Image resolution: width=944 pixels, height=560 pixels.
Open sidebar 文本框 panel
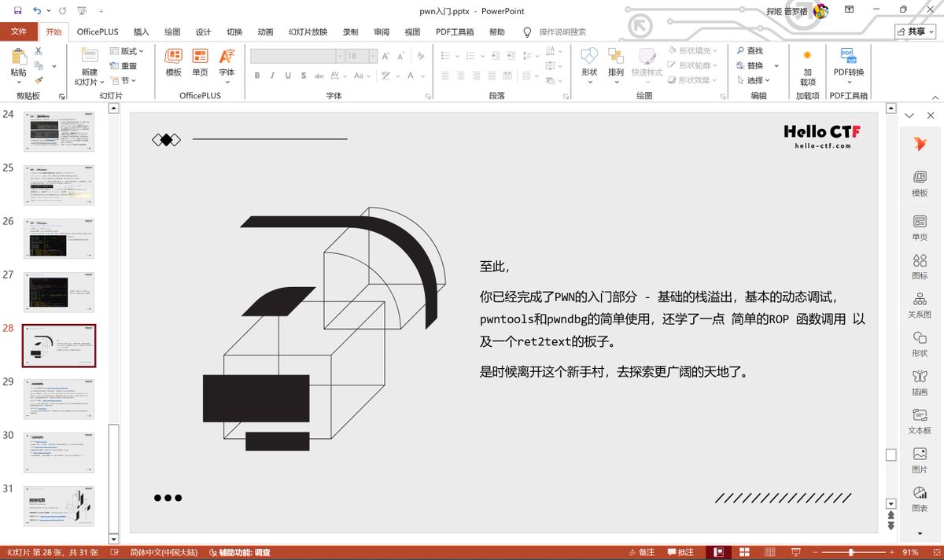(x=920, y=421)
